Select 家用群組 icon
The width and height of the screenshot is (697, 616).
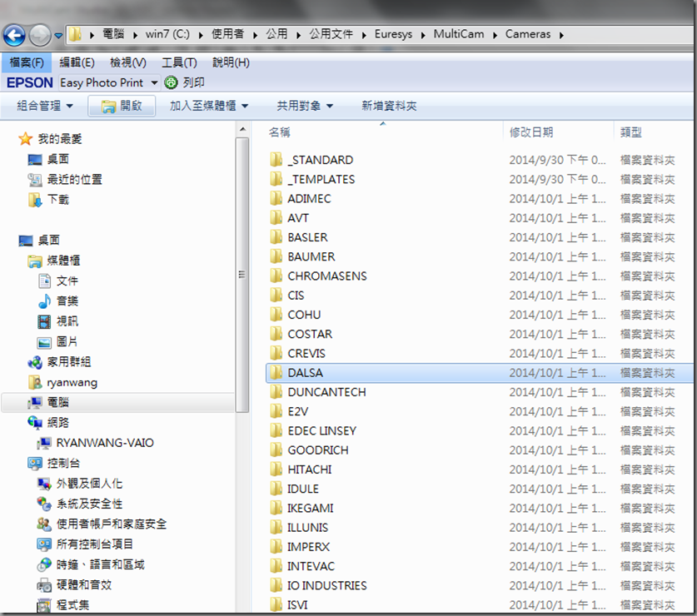(35, 362)
